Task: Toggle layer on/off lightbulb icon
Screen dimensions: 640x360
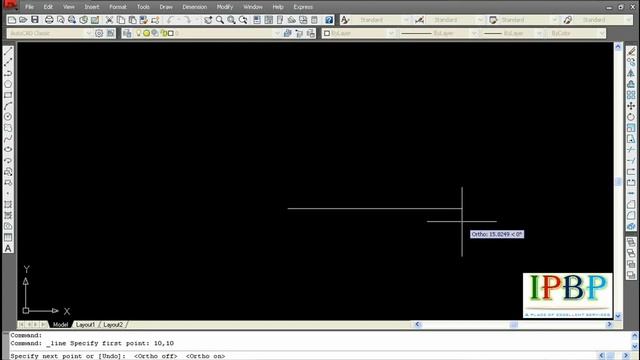Action: click(x=139, y=33)
